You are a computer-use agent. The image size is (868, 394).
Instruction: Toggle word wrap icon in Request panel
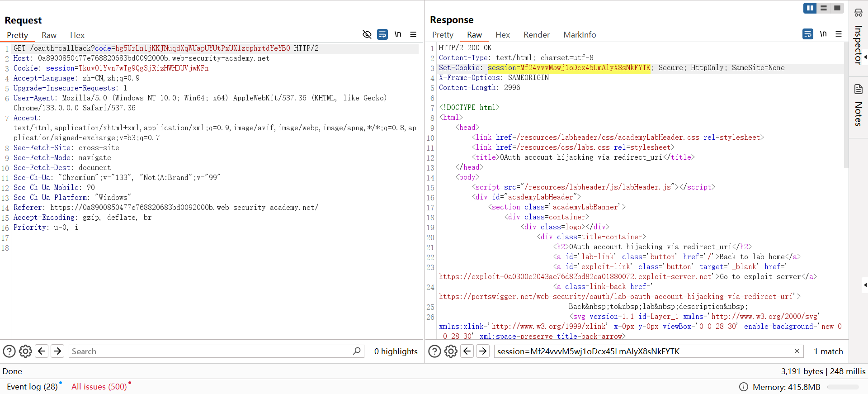coord(382,34)
